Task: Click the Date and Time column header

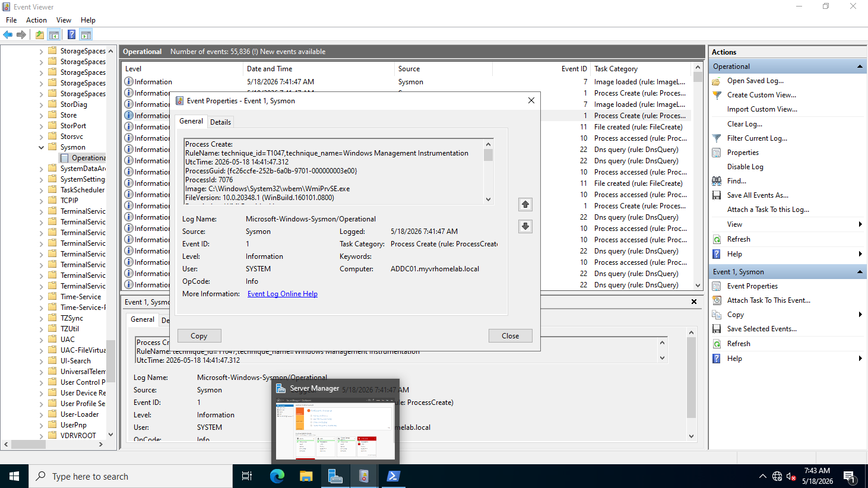Action: 319,69
